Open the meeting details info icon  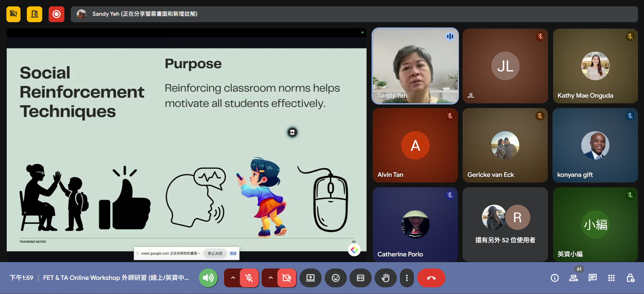[554, 278]
